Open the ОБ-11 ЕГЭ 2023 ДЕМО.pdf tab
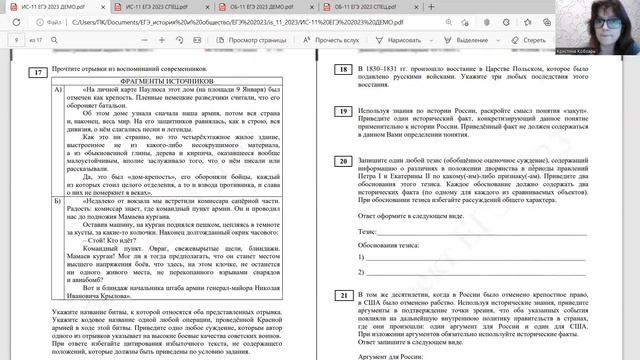640x360 pixels. tap(261, 7)
